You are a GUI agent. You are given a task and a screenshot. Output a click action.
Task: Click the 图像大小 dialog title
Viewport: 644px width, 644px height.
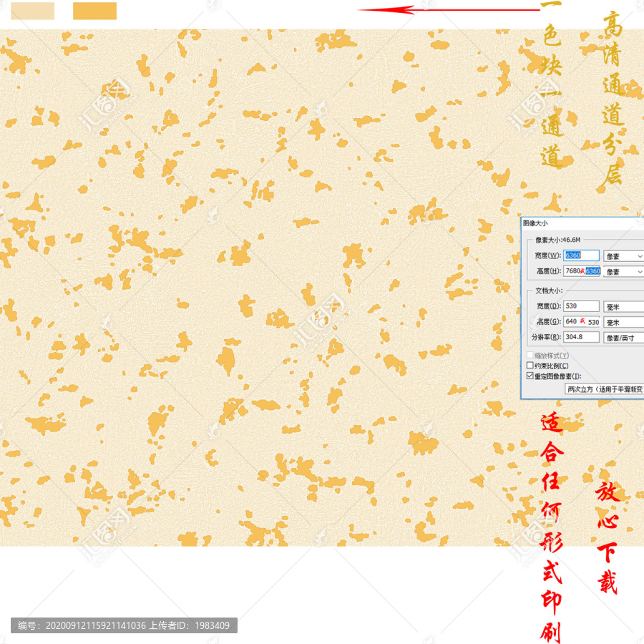click(535, 223)
